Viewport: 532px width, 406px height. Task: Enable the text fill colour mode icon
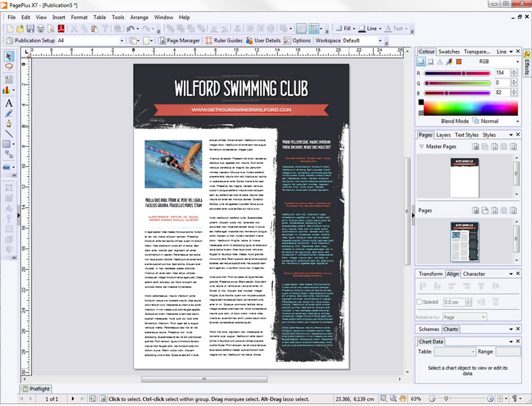440,61
